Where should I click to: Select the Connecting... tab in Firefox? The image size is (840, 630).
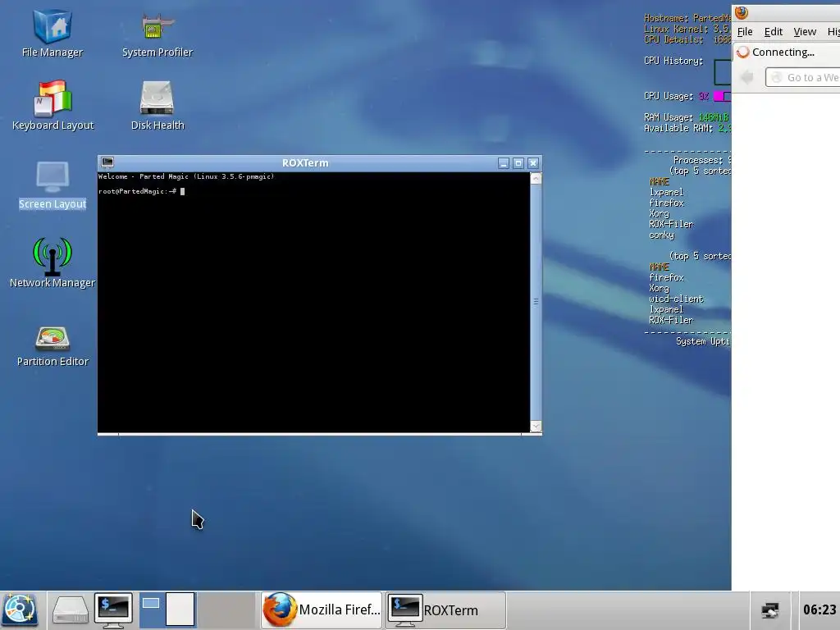[x=786, y=52]
